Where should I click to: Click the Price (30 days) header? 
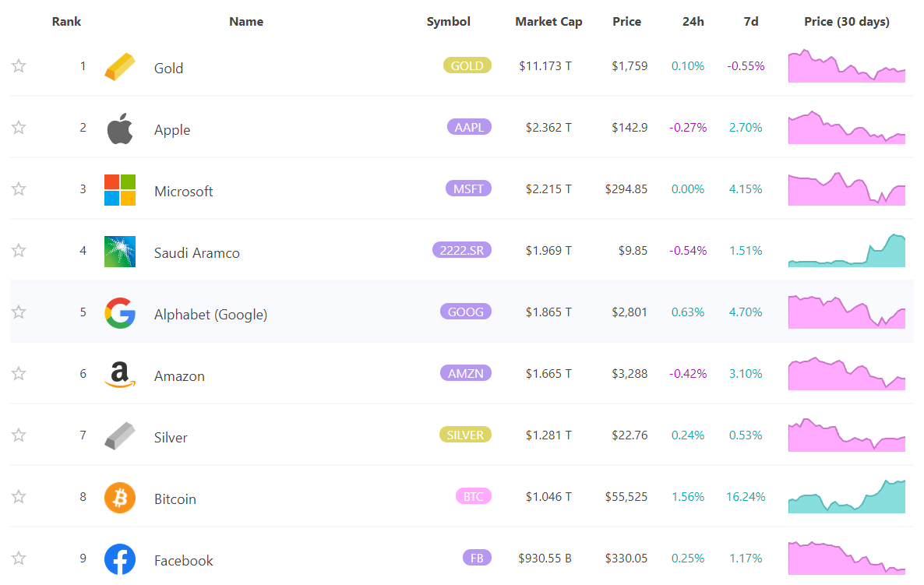pyautogui.click(x=847, y=22)
